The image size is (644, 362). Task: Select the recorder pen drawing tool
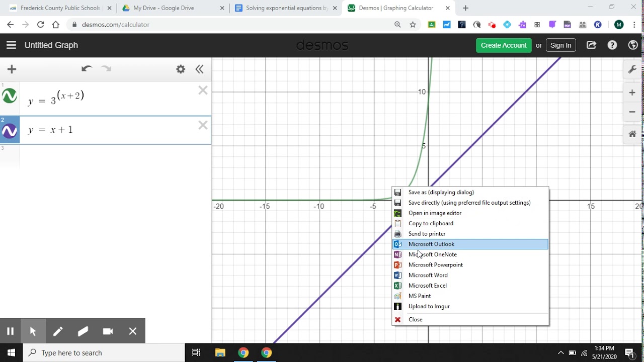tap(58, 331)
